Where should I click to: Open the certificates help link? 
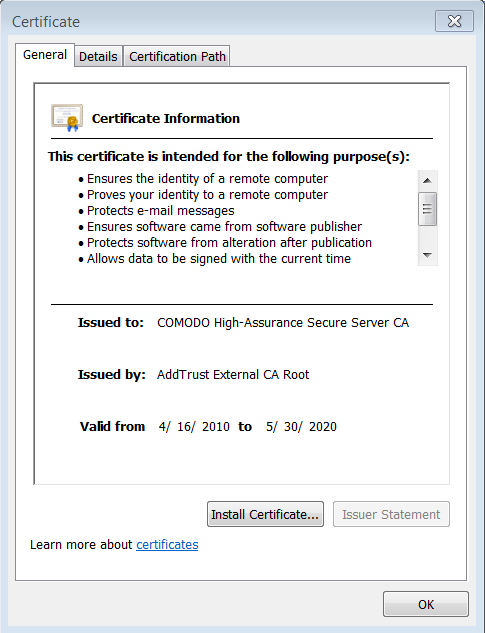167,545
